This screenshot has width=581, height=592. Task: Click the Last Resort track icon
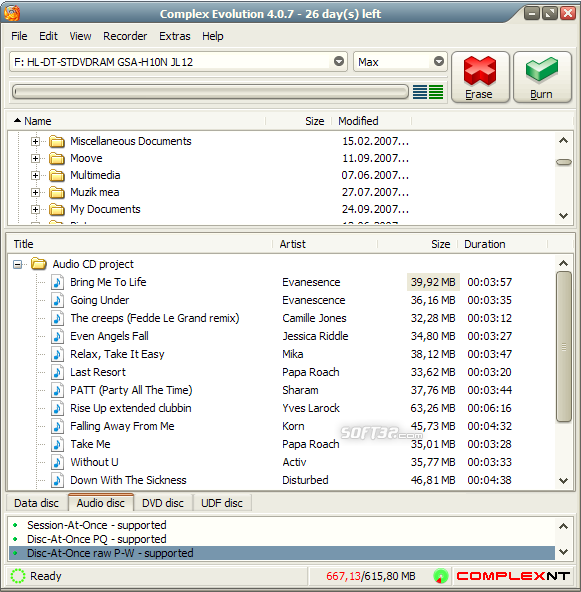[x=57, y=372]
